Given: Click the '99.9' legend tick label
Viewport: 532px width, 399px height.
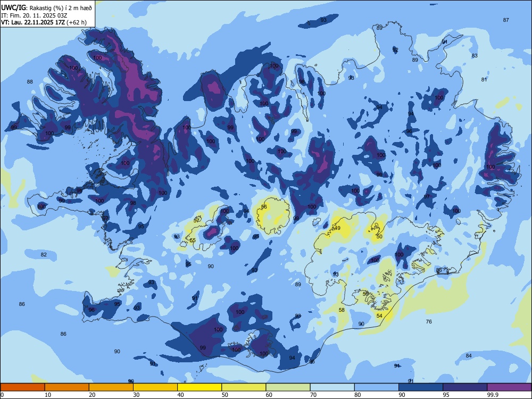Looking at the screenshot, I should pos(492,395).
